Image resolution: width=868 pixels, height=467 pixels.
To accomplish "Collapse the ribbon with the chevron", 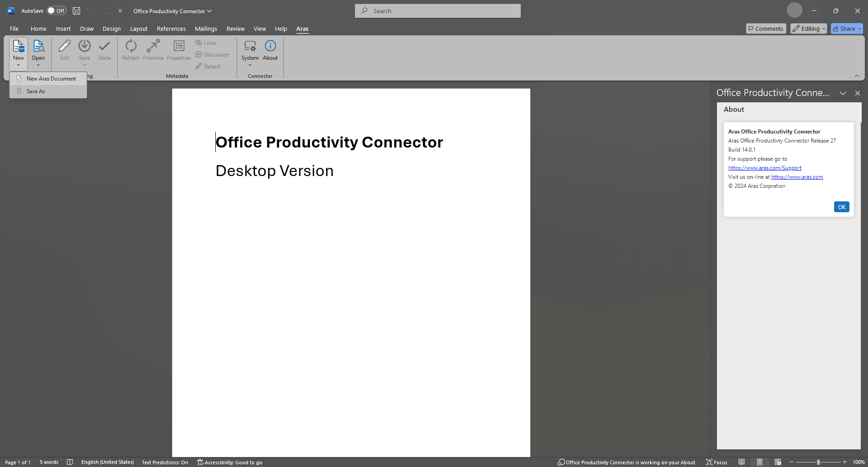I will click(857, 76).
